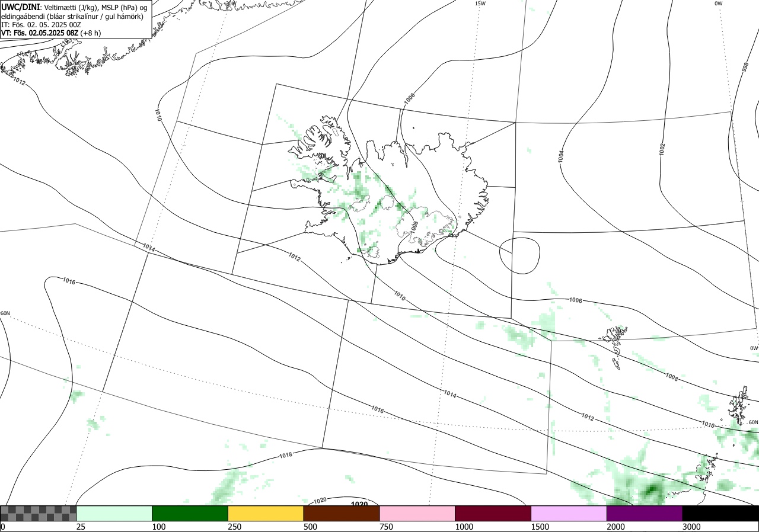The width and height of the screenshot is (759, 532).
Task: Click the brown 500–750 legend swatch
Action: click(x=342, y=513)
